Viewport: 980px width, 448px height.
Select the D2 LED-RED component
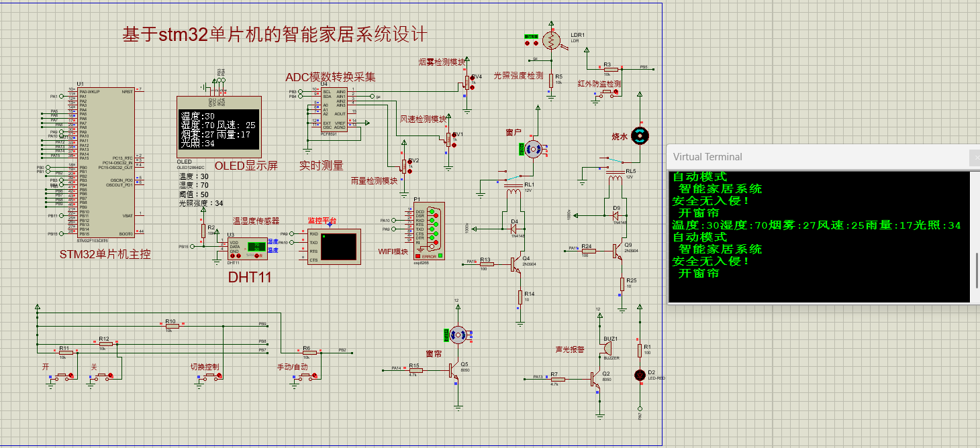coord(640,374)
